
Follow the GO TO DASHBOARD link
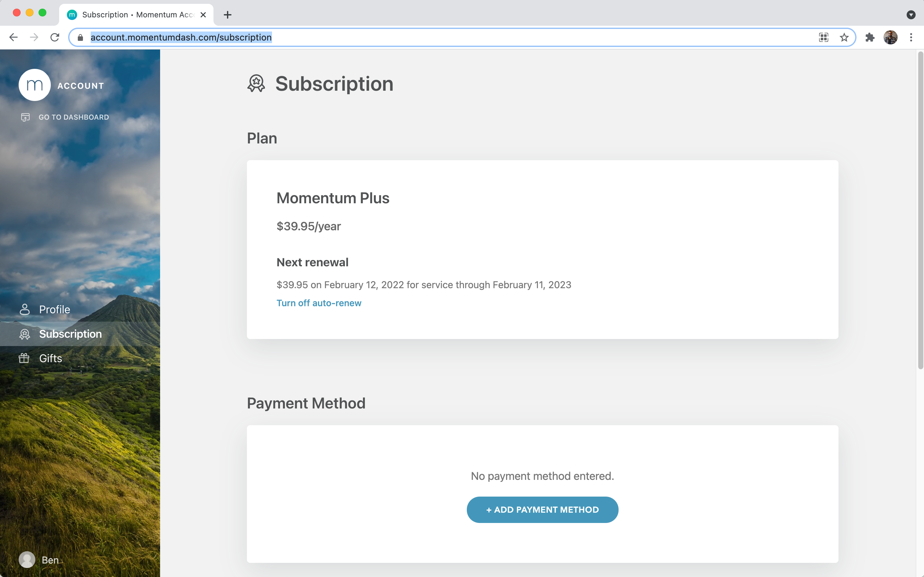point(74,117)
